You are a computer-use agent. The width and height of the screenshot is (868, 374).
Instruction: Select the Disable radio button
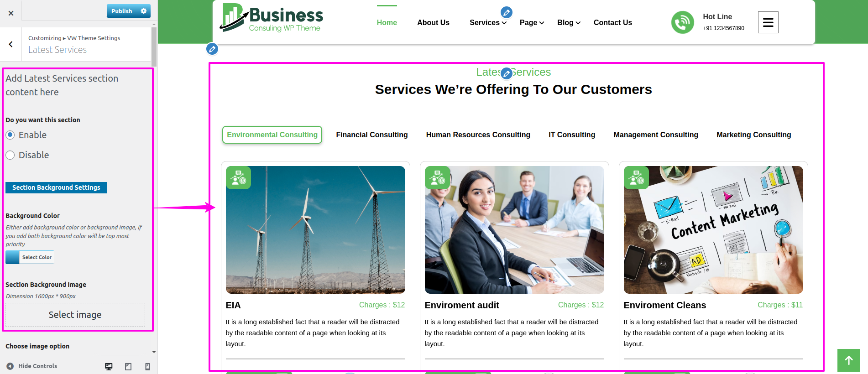[10, 155]
